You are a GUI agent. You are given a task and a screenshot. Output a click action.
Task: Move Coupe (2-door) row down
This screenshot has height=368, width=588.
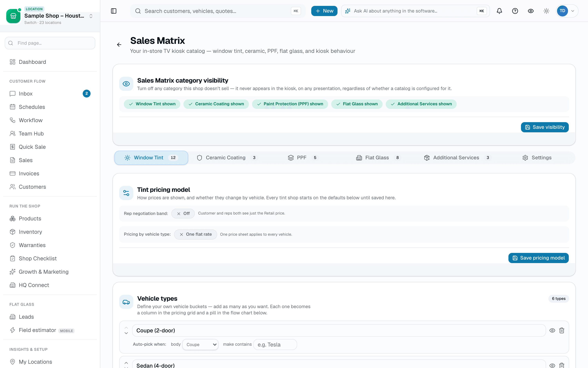click(126, 333)
